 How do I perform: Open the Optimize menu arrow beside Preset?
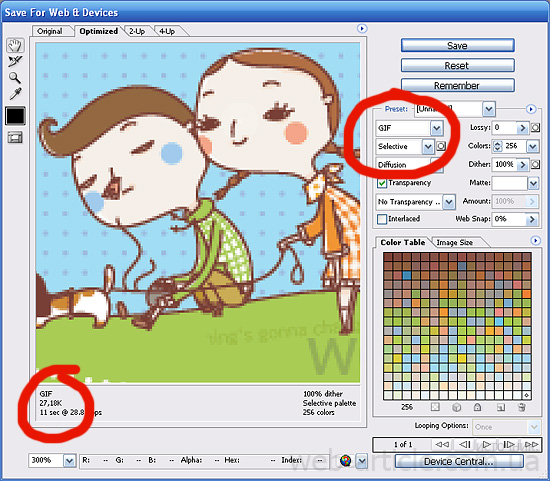point(531,109)
